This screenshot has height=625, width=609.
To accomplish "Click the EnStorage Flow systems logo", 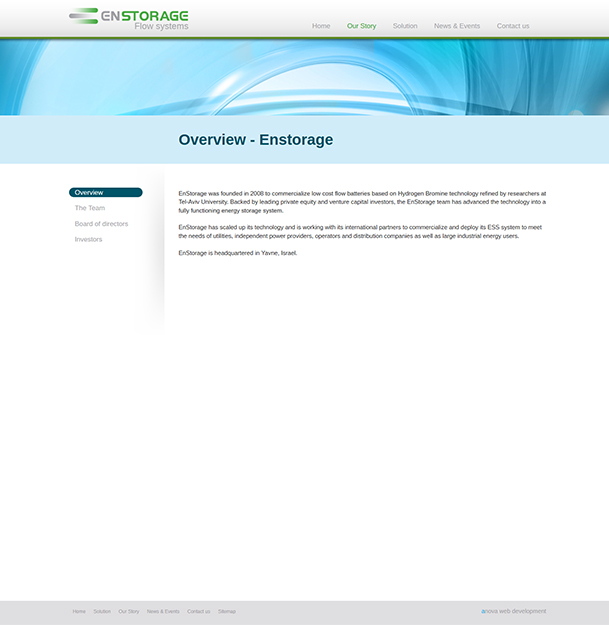I will pos(129,19).
